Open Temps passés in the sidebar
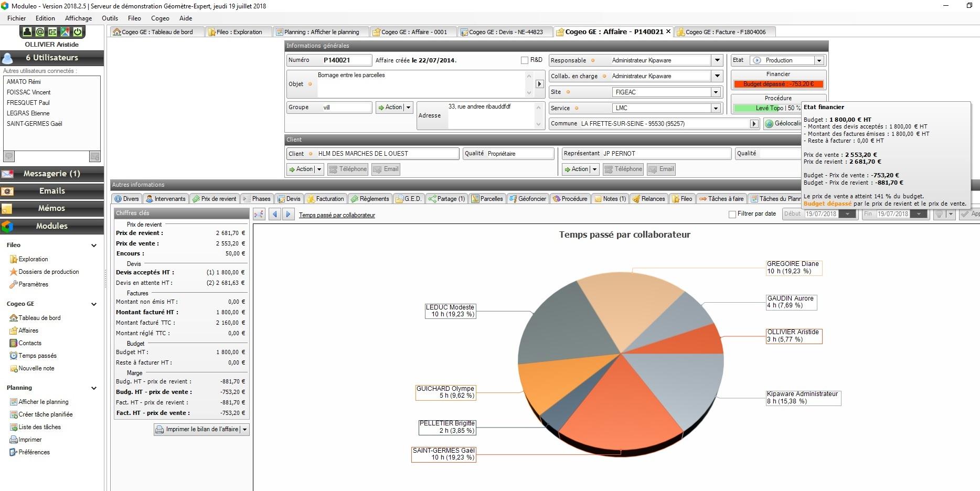The width and height of the screenshot is (980, 491). (33, 356)
